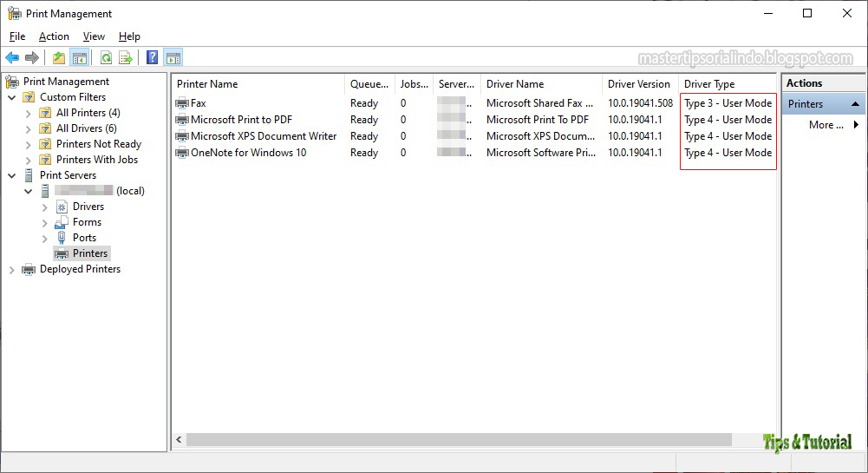Expand the Printers With Jobs node
Viewport: 868px width, 473px height.
point(29,160)
